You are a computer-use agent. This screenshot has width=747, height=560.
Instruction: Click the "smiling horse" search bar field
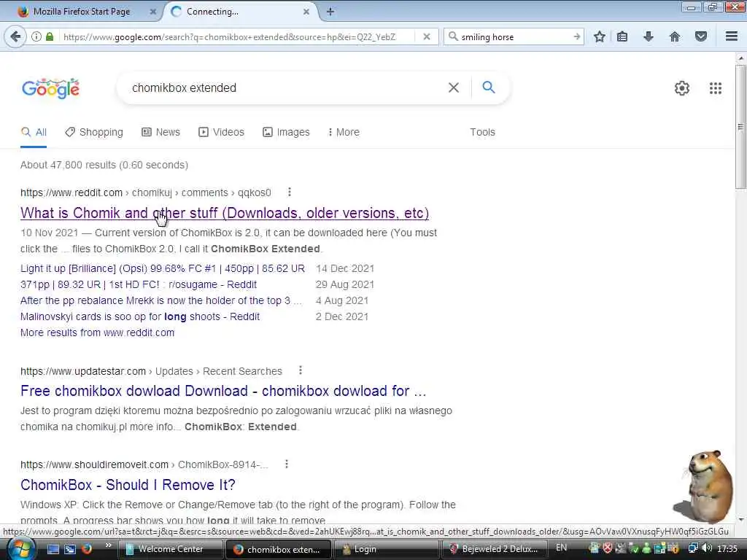[x=514, y=36]
